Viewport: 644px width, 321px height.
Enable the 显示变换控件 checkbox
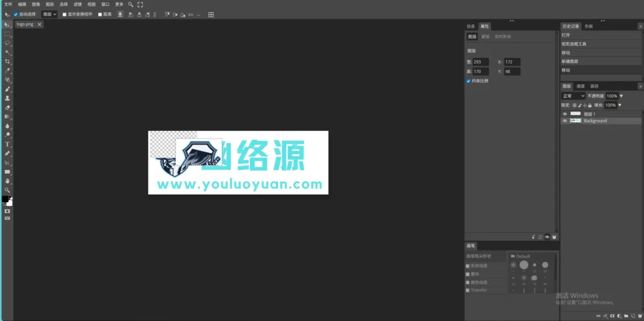pyautogui.click(x=65, y=14)
